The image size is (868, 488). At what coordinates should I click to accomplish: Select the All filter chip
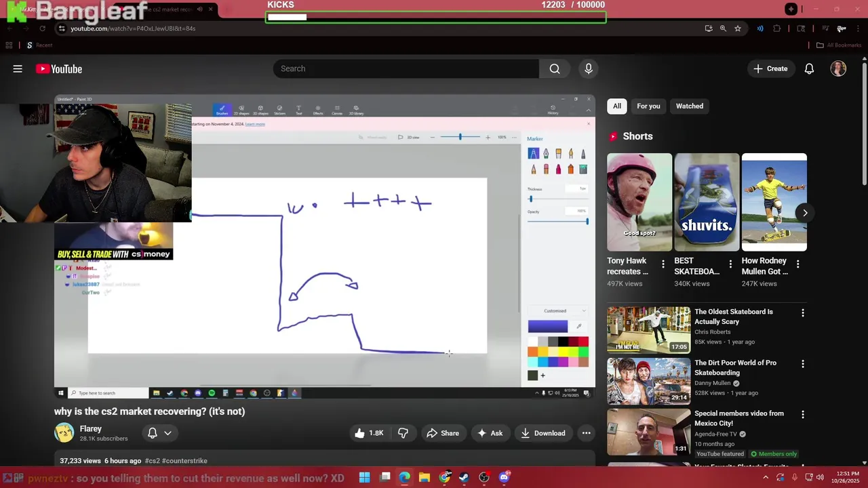point(617,106)
